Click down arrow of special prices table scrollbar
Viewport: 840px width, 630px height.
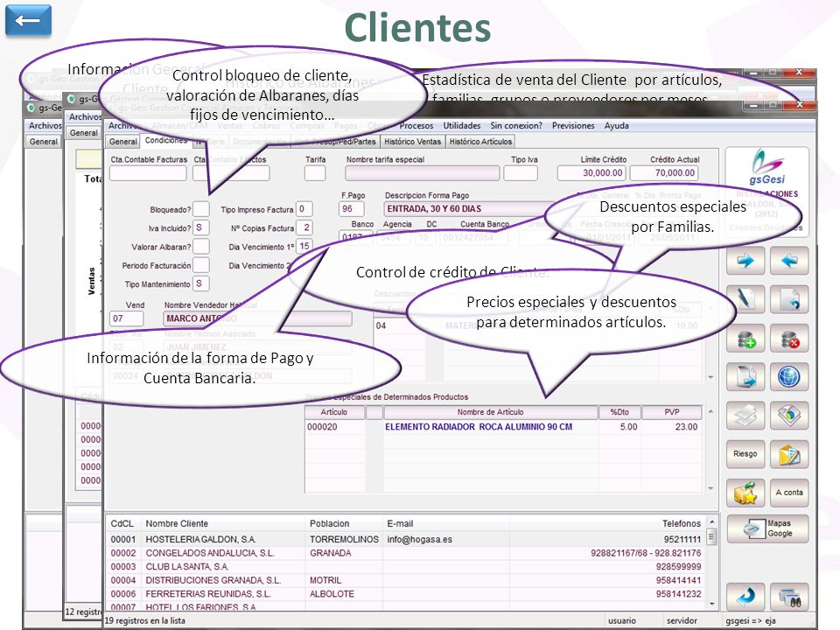click(x=710, y=488)
